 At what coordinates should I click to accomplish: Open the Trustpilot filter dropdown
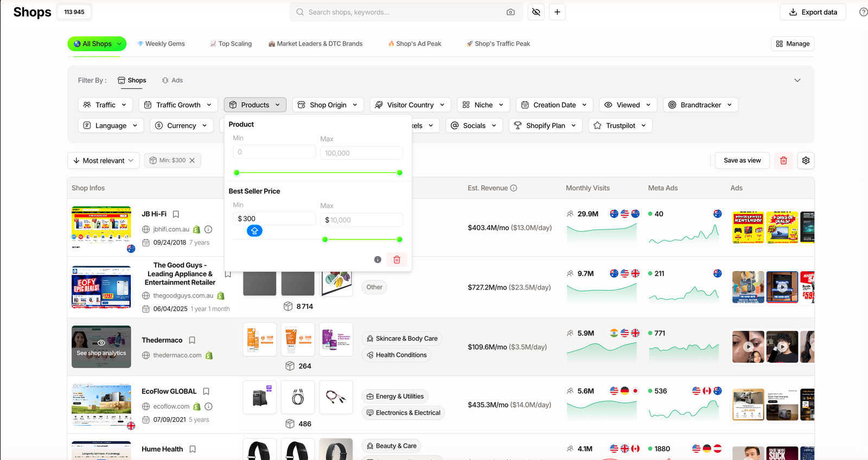pyautogui.click(x=620, y=125)
